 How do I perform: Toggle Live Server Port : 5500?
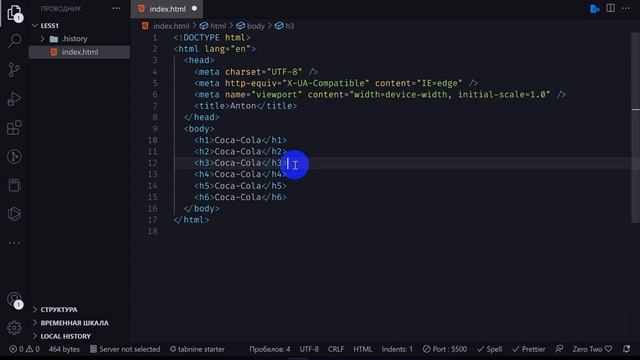pos(445,349)
